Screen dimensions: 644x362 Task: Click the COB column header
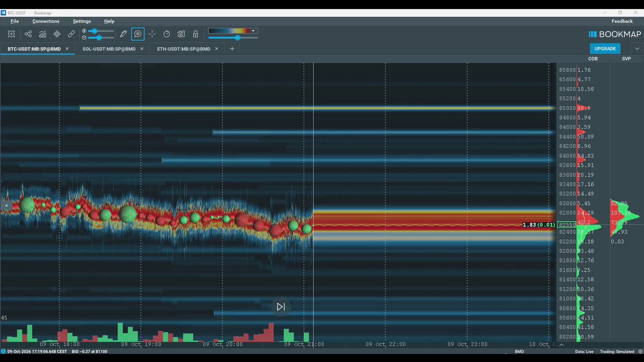593,59
